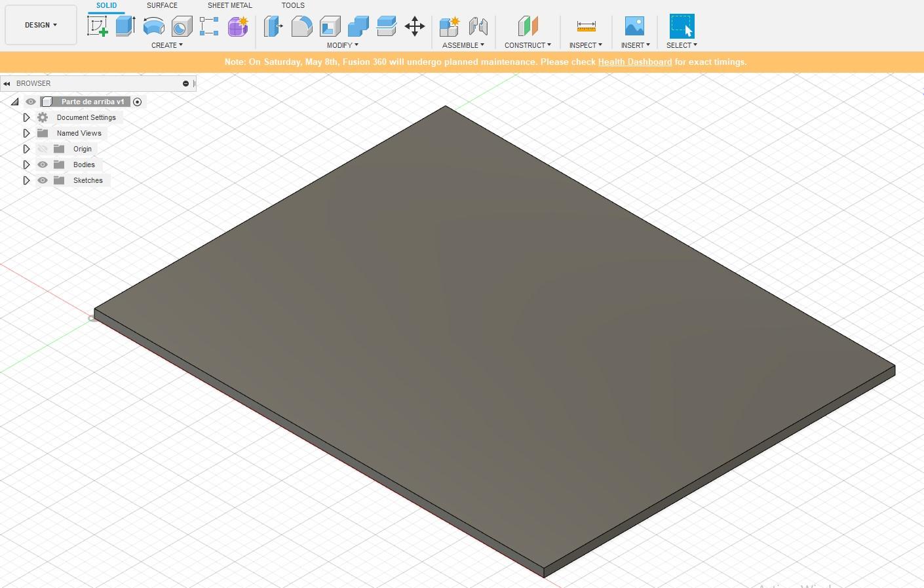Select the Parte de arriba v1 item
This screenshot has width=924, height=588.
(92, 102)
